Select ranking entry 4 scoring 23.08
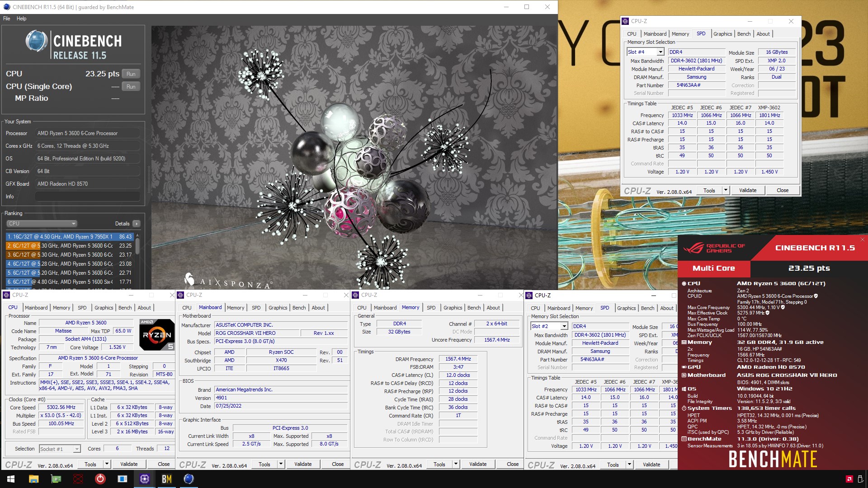 [69, 264]
